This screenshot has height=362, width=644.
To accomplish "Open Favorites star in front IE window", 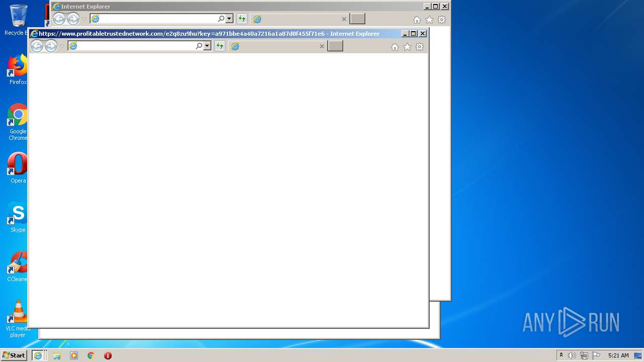I will pyautogui.click(x=407, y=47).
